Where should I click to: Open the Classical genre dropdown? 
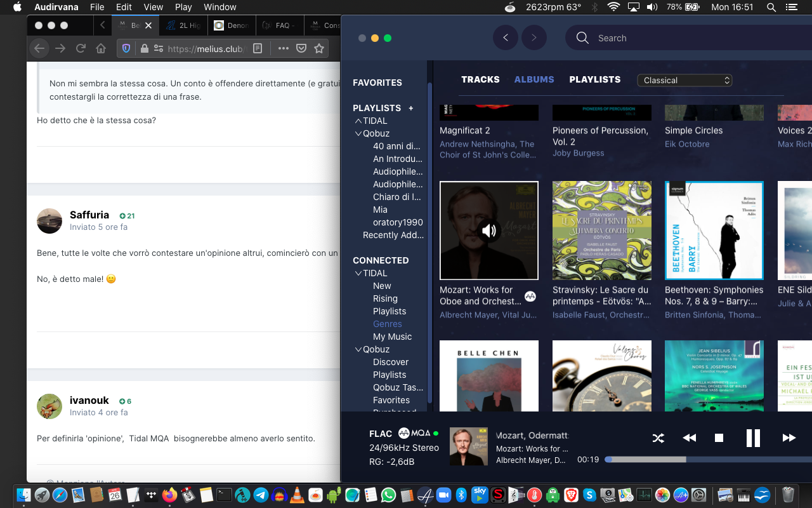coord(684,81)
